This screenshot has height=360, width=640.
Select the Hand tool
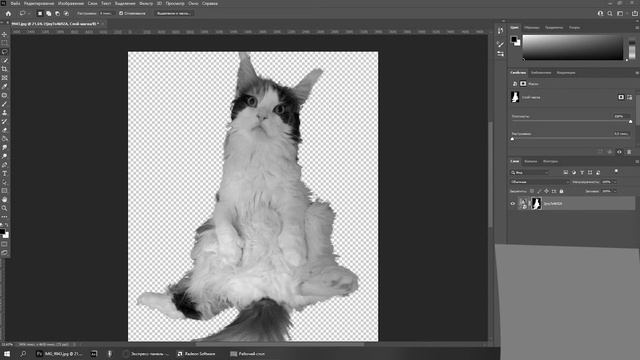4,200
